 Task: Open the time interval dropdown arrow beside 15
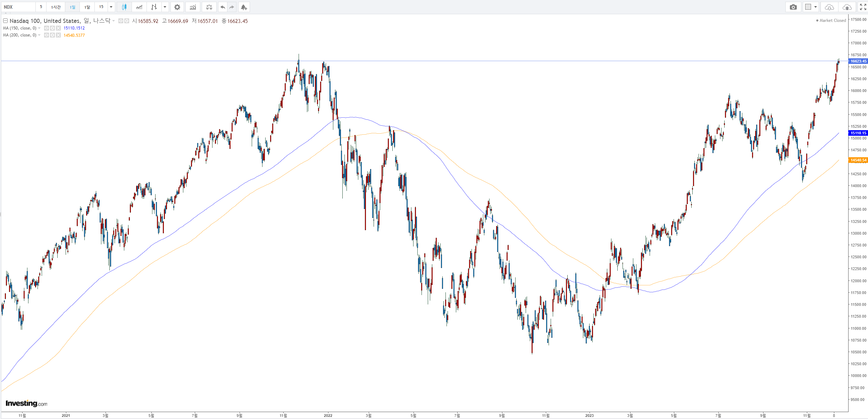click(x=111, y=7)
